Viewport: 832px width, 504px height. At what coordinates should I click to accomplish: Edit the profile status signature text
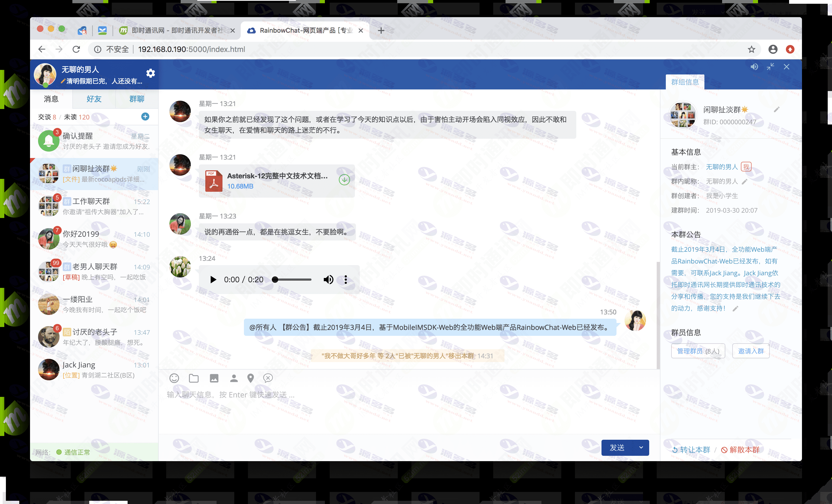[x=102, y=81]
